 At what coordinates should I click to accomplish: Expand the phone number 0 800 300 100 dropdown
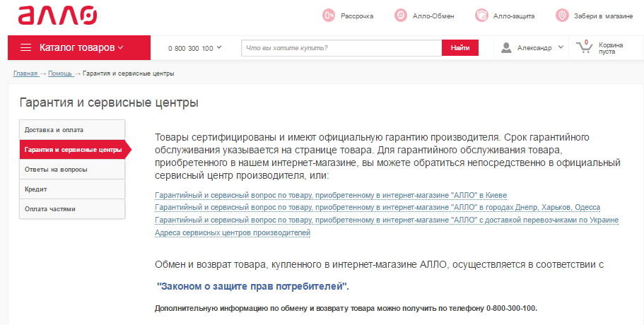[x=194, y=48]
